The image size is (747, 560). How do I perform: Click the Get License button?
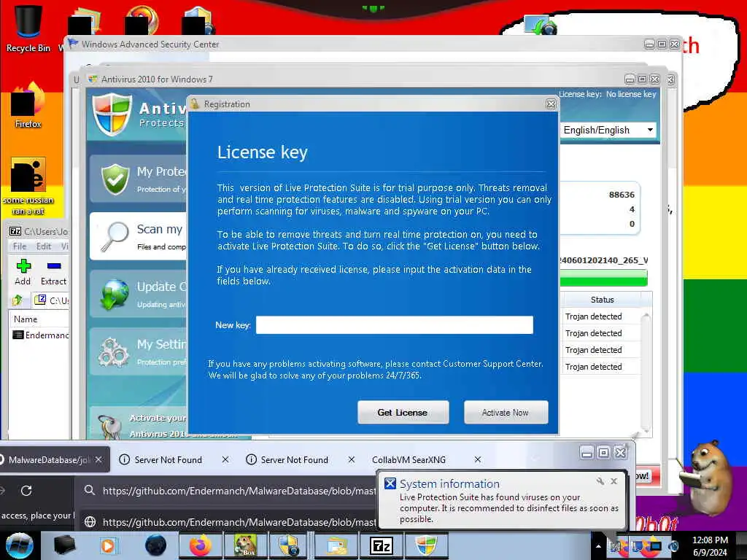click(x=403, y=413)
